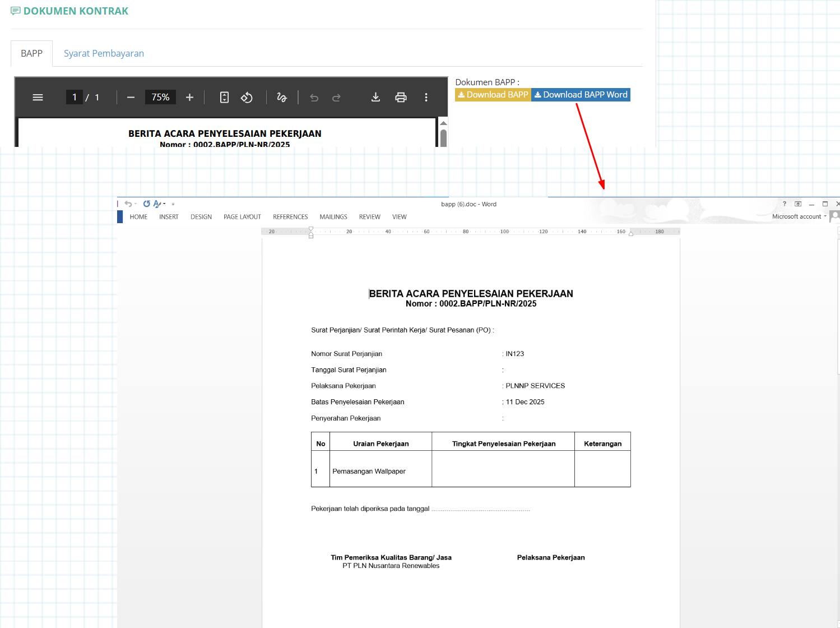Open the REVIEW ribbon tab
Screen dimensions: 840x628
pyautogui.click(x=370, y=217)
